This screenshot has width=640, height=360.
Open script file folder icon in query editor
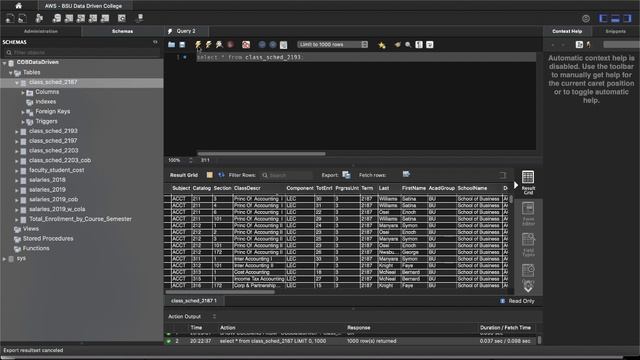(171, 44)
